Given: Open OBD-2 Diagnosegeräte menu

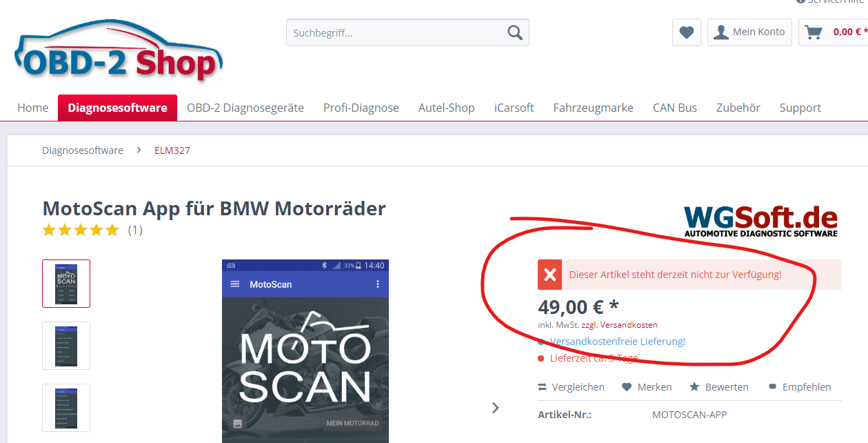Looking at the screenshot, I should (245, 108).
